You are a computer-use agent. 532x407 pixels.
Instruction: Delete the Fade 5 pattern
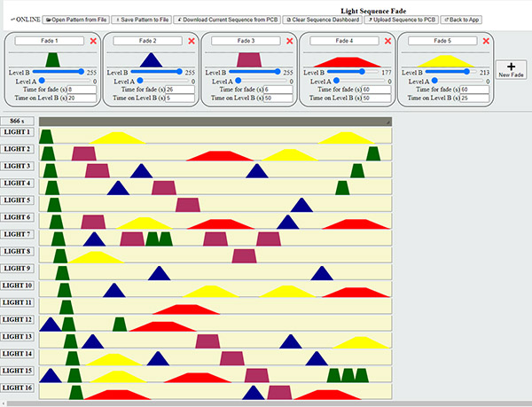click(x=486, y=41)
